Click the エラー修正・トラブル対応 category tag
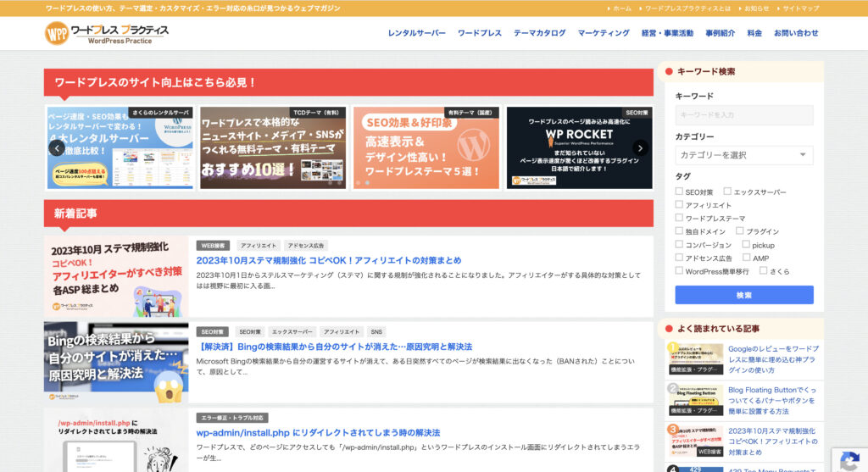The width and height of the screenshot is (868, 472). 232,418
